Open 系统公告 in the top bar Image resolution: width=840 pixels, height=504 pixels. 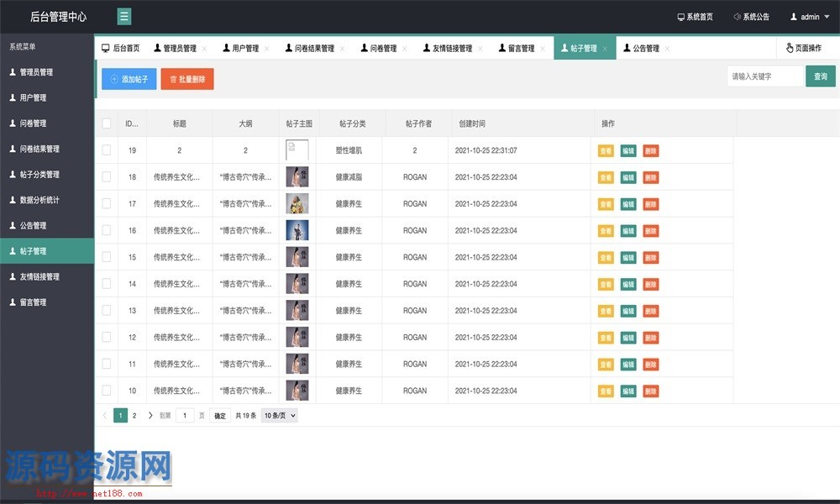click(751, 17)
